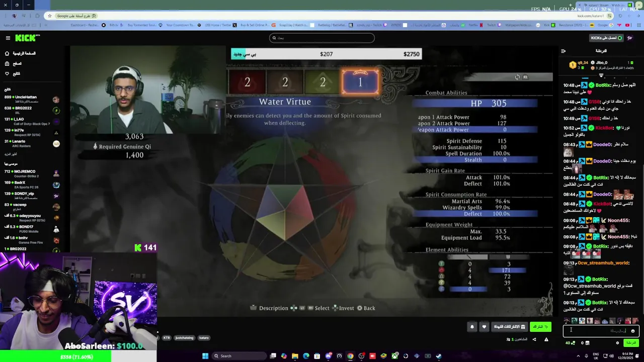Image resolution: width=644 pixels, height=362 pixels.
Task: Share the stream via share icon
Action: pyautogui.click(x=534, y=339)
